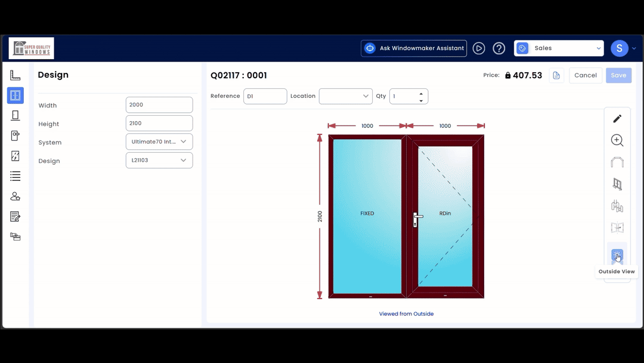Image resolution: width=644 pixels, height=363 pixels.
Task: Open the door threshold section in sidebar
Action: pos(15,115)
